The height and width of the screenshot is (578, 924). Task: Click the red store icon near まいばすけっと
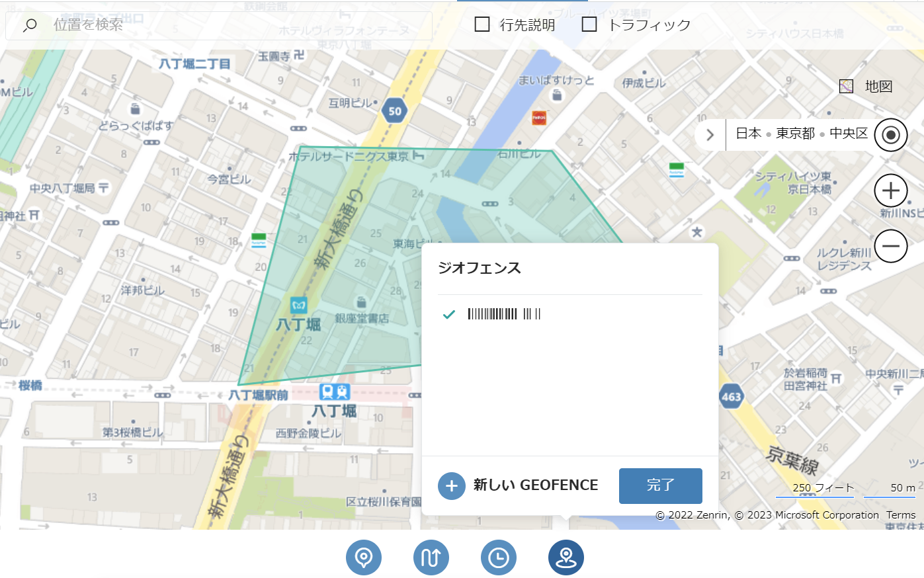click(539, 118)
